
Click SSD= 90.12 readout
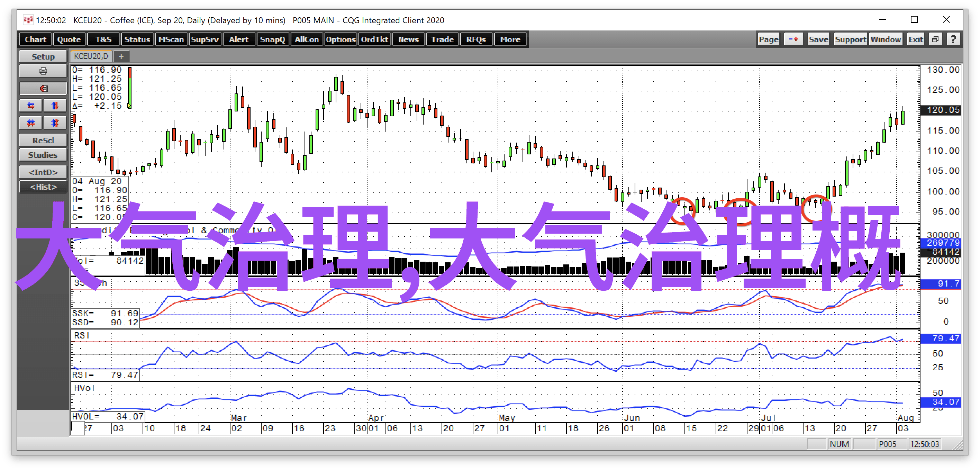coord(106,322)
